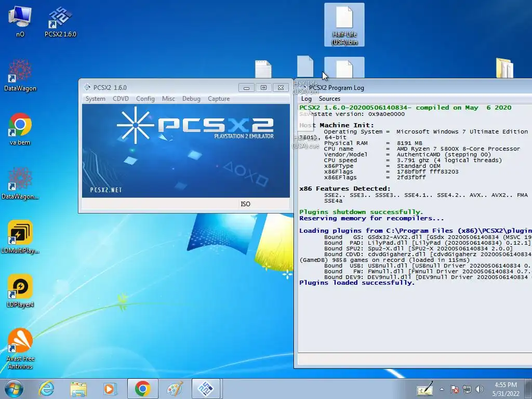Click the PCSX2 Program Log title bar
The height and width of the screenshot is (399, 532).
tap(413, 87)
